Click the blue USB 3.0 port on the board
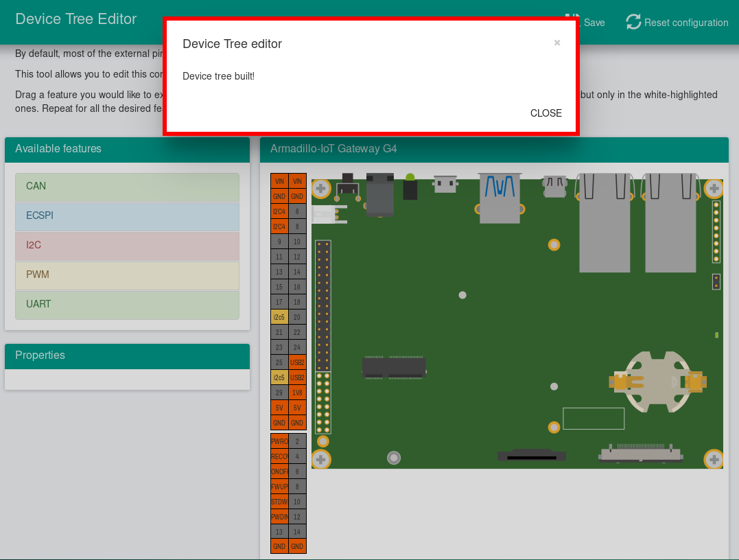Screen dimensions: 739x560 click(500, 197)
